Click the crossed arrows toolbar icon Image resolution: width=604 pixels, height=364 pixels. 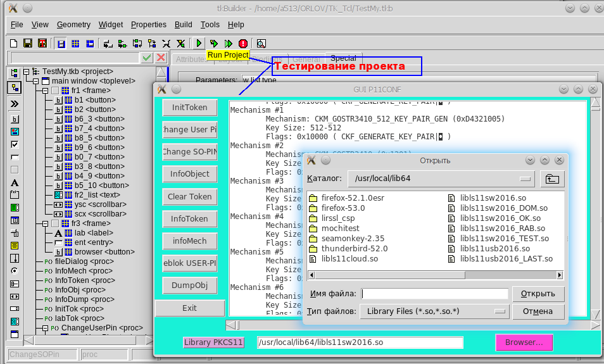click(166, 44)
